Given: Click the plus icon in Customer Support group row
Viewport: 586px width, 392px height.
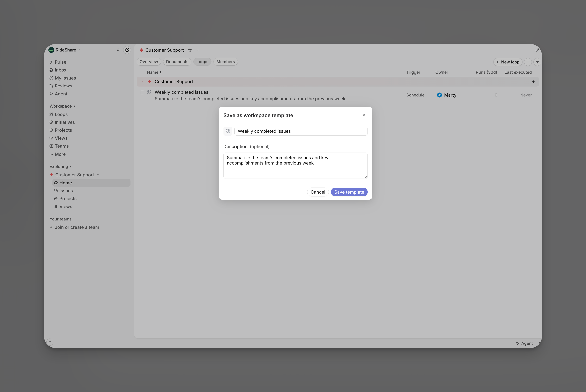Looking at the screenshot, I should click(533, 82).
